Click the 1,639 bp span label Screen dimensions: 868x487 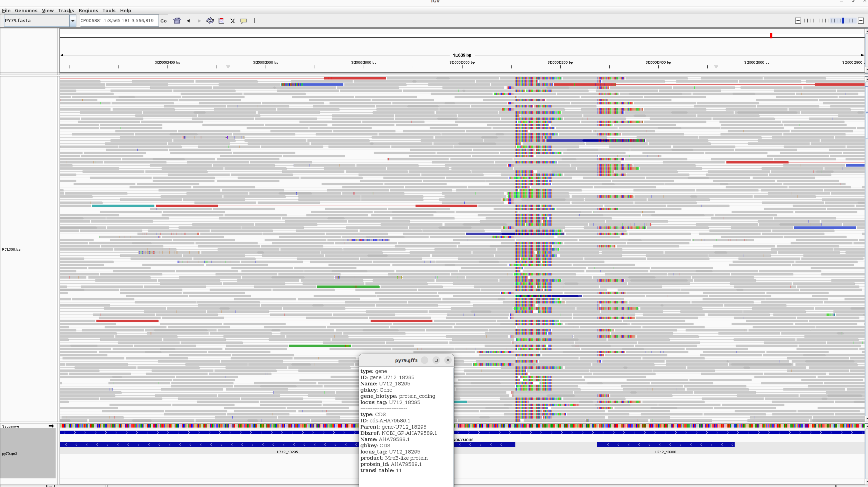pos(462,55)
